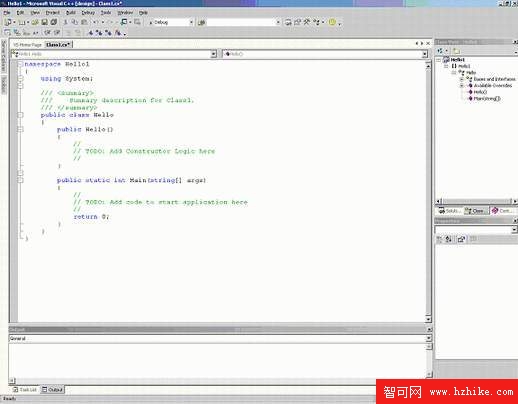Click the Open File toolbar icon
The height and width of the screenshot is (404, 518).
pos(35,22)
